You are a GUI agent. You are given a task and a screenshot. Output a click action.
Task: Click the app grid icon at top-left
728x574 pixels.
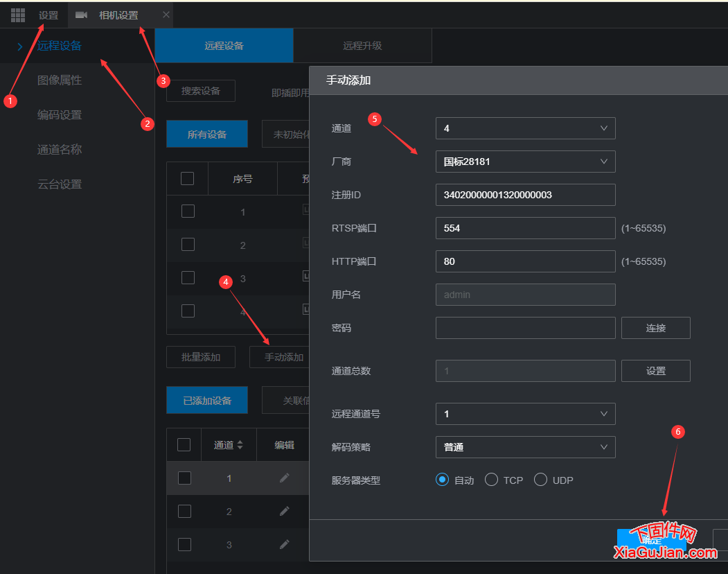[x=18, y=15]
